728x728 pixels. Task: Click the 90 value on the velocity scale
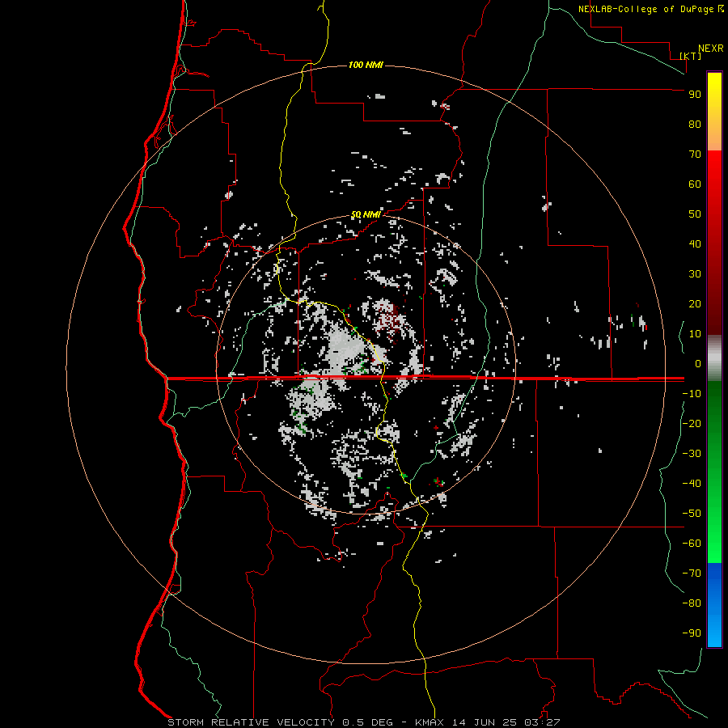click(695, 95)
